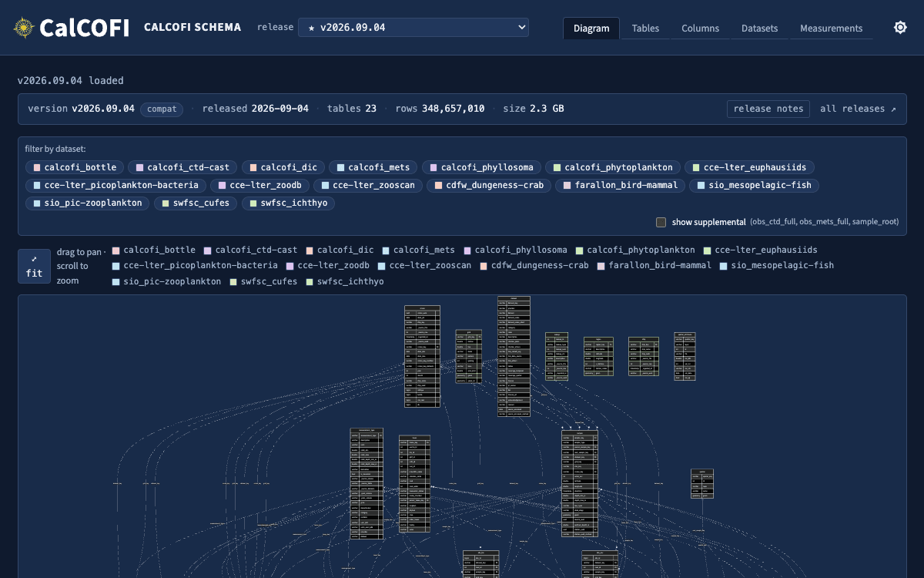
Task: Toggle the calcofi_ctd-cast dataset filter
Action: click(183, 167)
